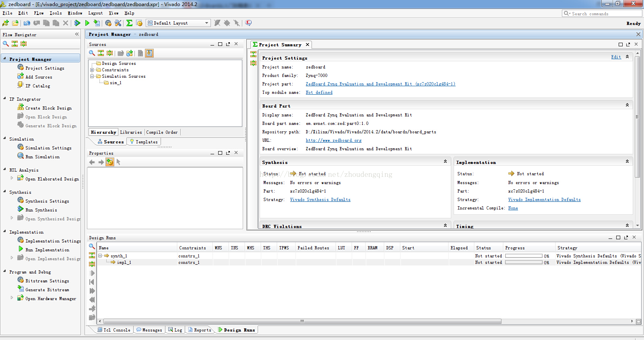The image size is (644, 340).
Task: Switch to the Templates tab
Action: 144,142
